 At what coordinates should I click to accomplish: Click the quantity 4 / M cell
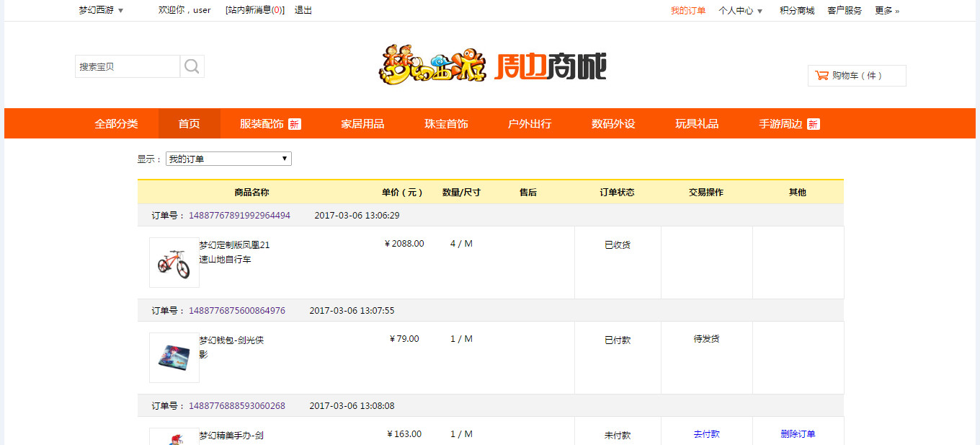click(461, 244)
